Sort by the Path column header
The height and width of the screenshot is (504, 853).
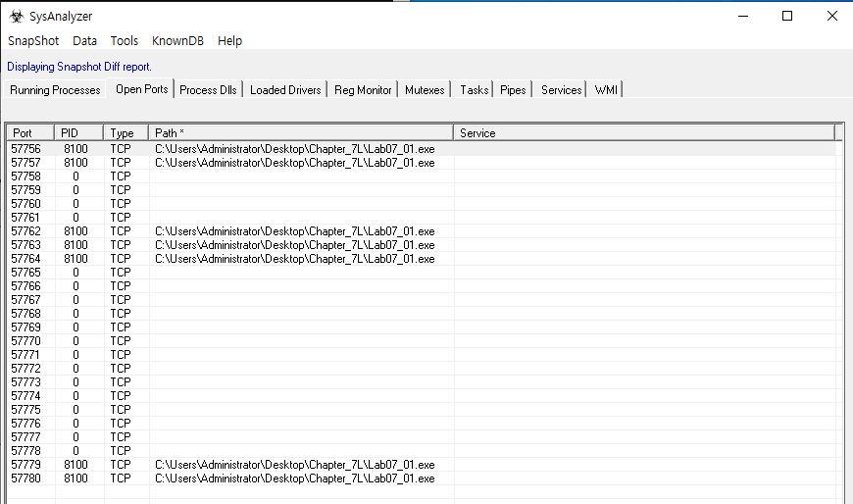point(301,132)
